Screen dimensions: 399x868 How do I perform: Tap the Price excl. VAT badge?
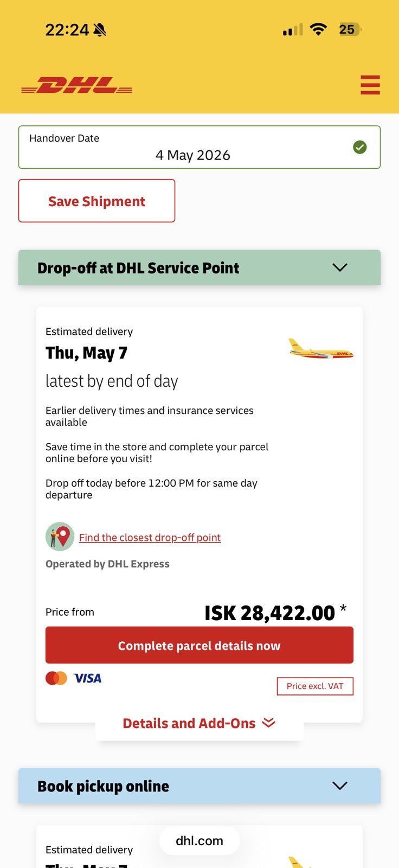(x=315, y=686)
